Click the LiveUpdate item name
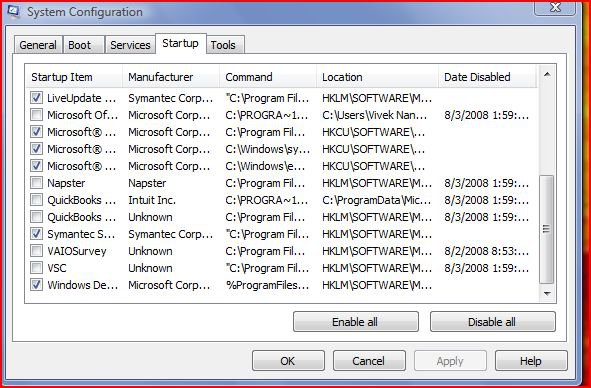The image size is (591, 388). (81, 98)
